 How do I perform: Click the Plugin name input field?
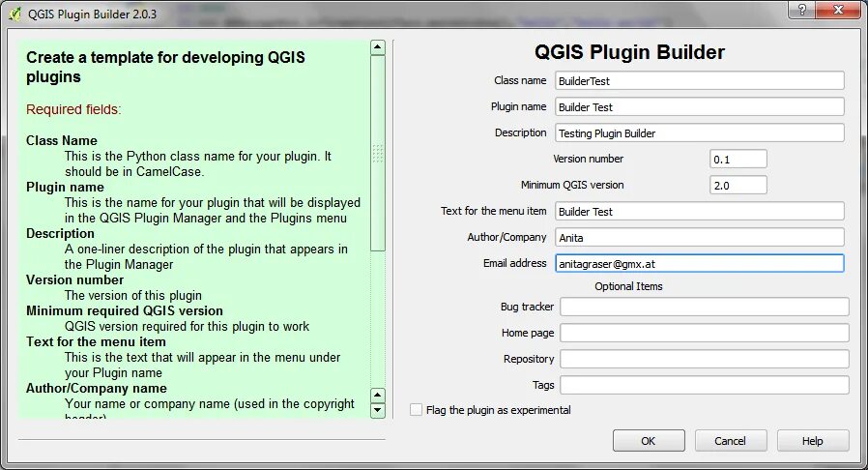tap(700, 106)
